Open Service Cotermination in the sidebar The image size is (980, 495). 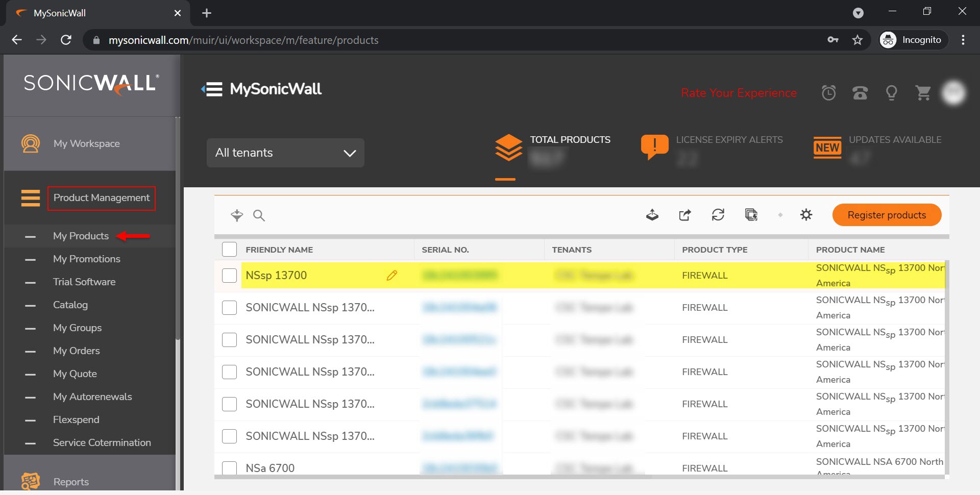102,442
